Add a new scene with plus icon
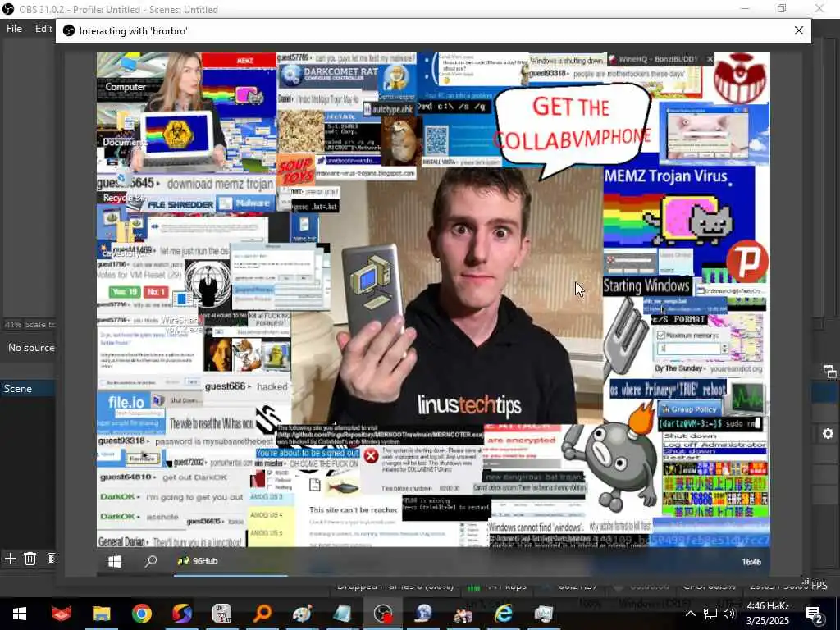The image size is (840, 630). click(x=10, y=559)
